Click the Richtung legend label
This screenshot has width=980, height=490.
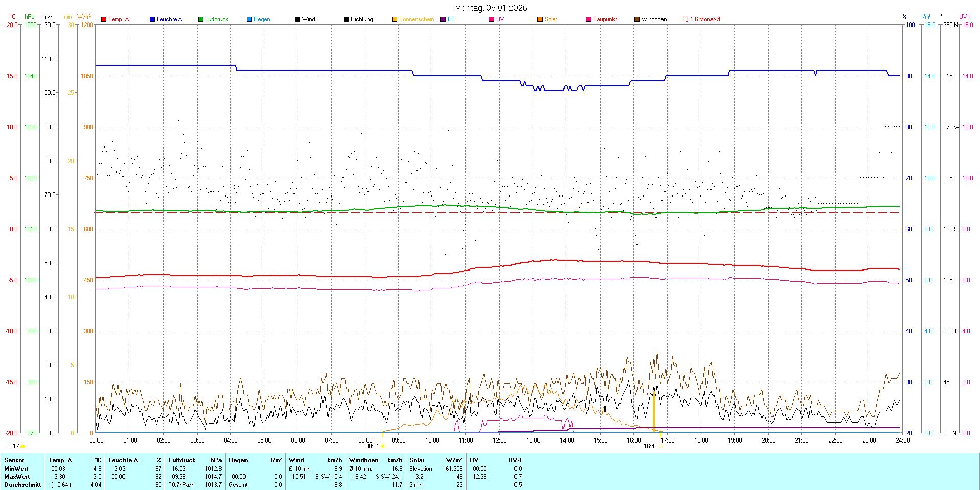point(361,19)
